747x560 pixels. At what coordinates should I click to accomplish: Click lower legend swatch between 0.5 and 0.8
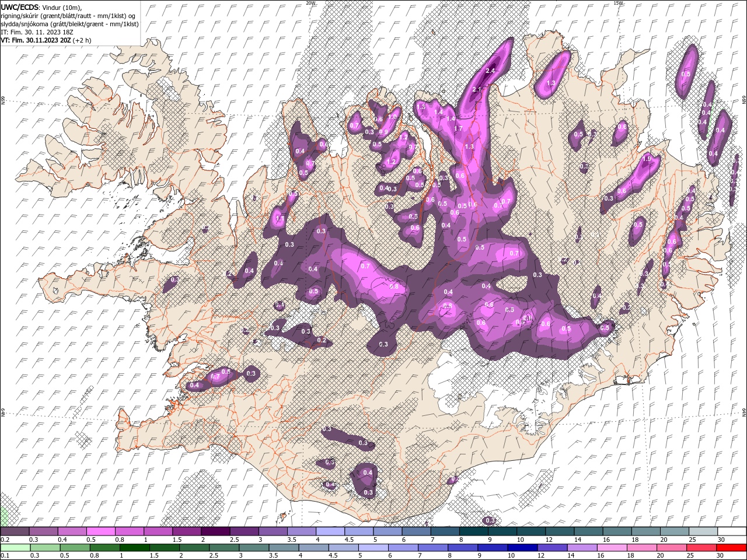(75, 548)
